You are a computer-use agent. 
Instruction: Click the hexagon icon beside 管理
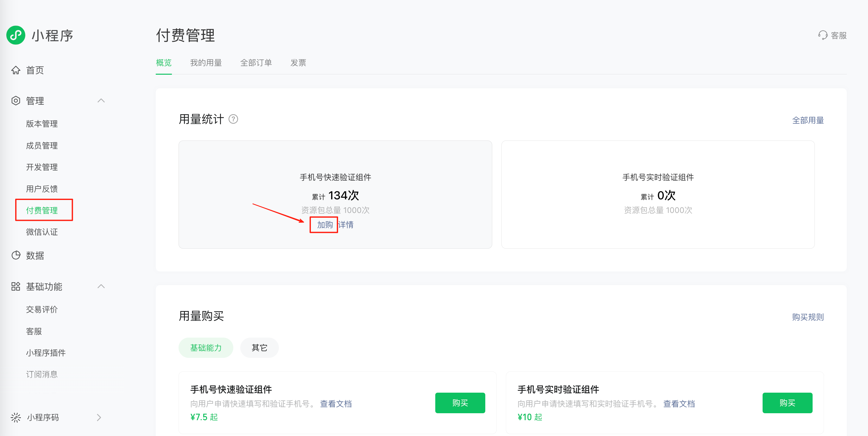[16, 101]
